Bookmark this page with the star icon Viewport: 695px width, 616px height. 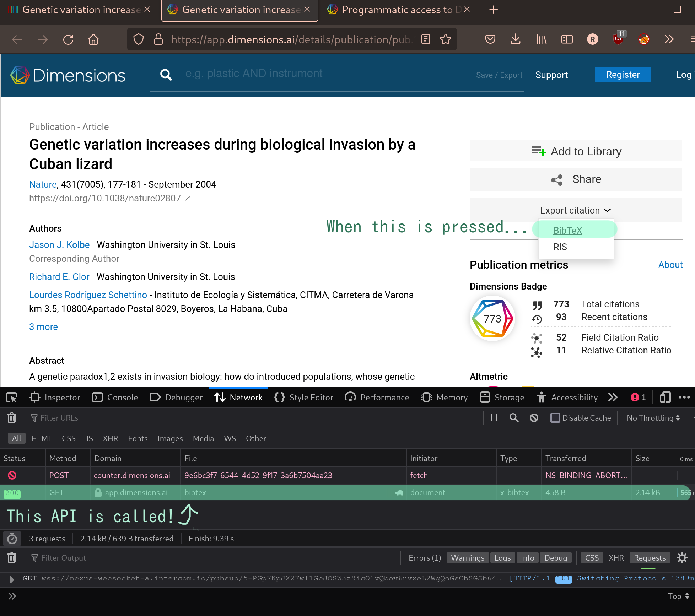click(x=446, y=39)
